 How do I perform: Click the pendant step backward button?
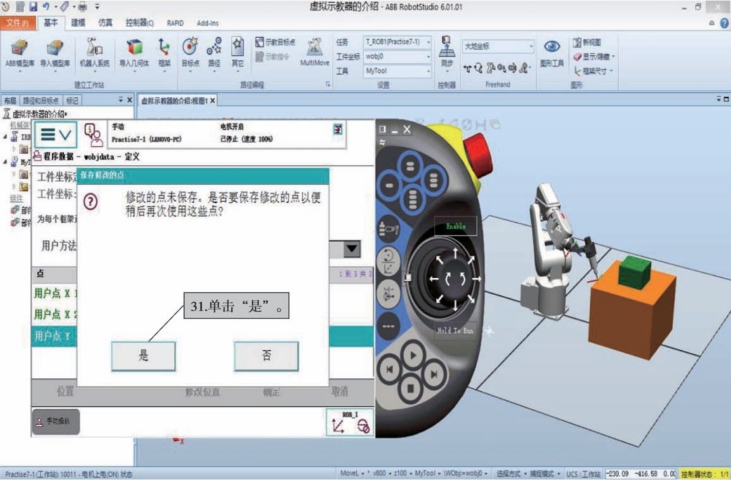click(x=390, y=370)
